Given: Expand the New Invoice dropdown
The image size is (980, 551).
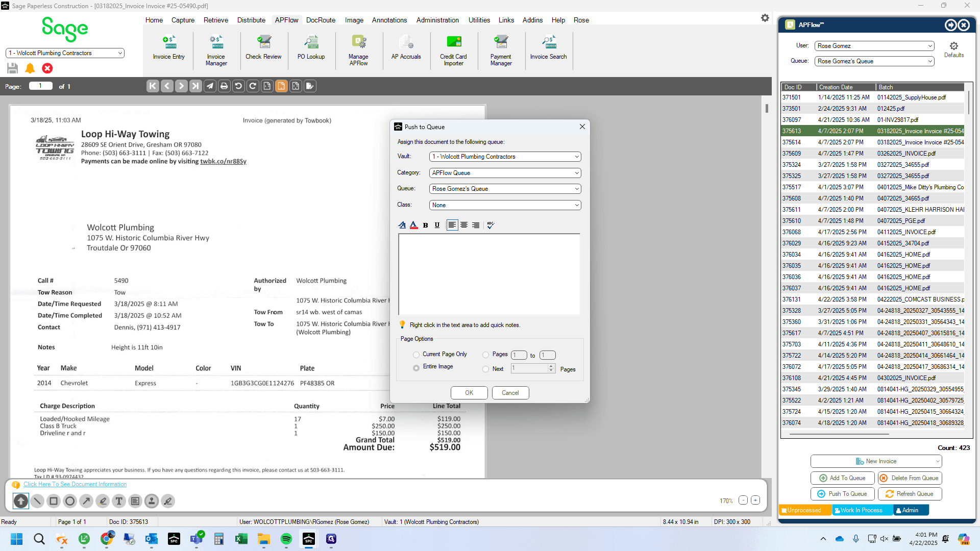Looking at the screenshot, I should click(x=938, y=461).
